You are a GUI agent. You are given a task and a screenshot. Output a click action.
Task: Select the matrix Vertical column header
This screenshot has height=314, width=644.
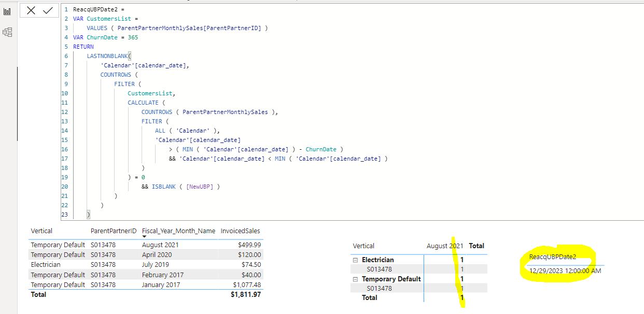(x=363, y=246)
